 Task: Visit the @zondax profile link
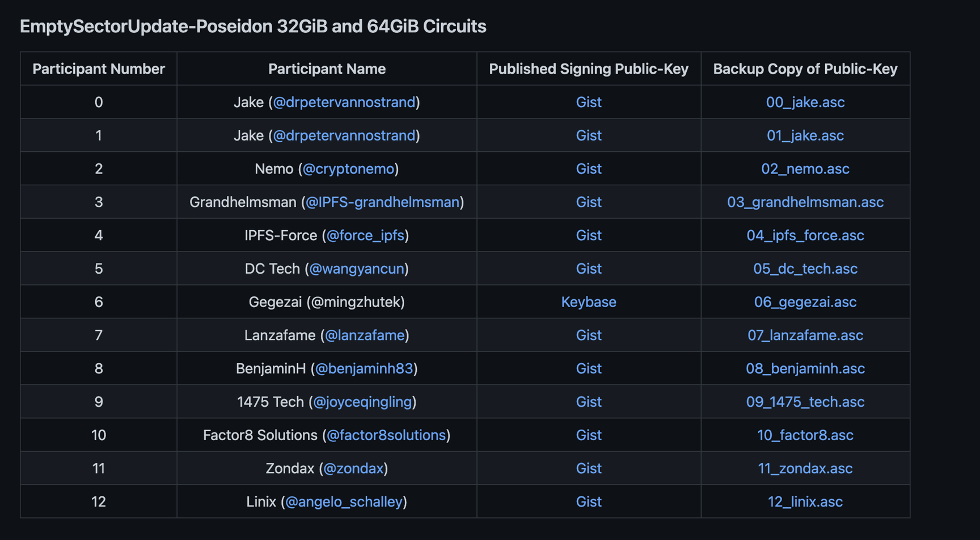[x=353, y=469]
